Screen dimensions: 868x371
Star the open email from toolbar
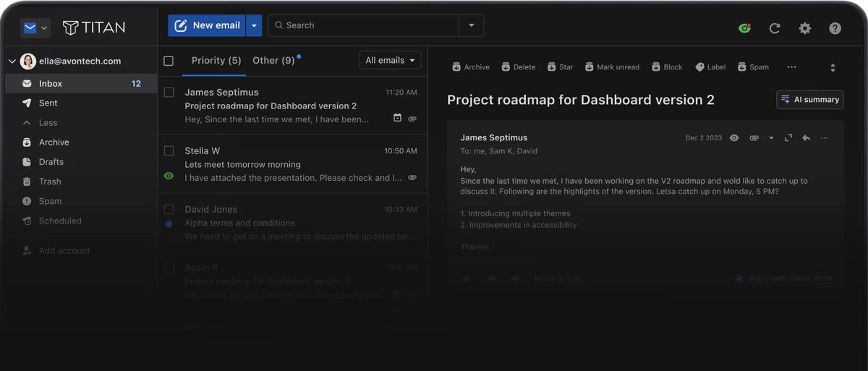coord(561,67)
